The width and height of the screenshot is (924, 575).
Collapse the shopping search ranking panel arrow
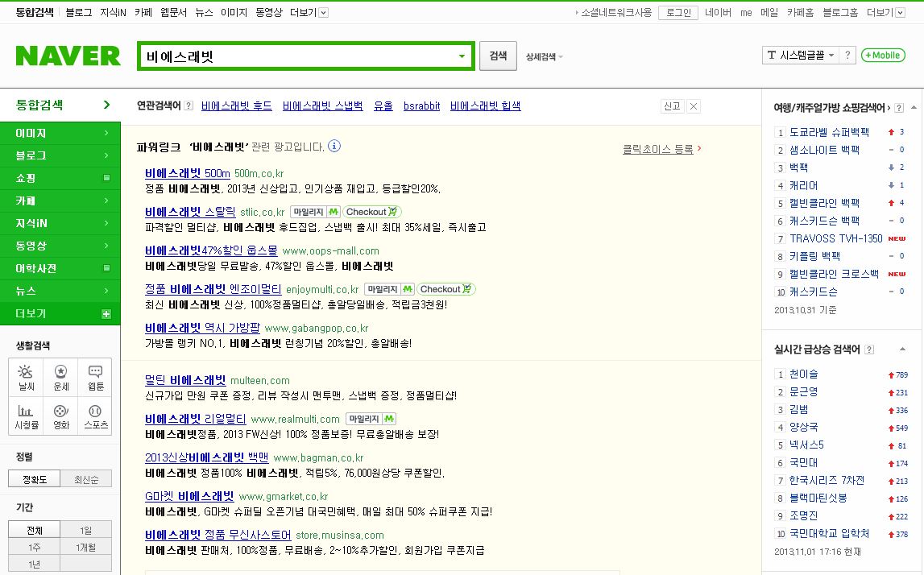pos(914,107)
